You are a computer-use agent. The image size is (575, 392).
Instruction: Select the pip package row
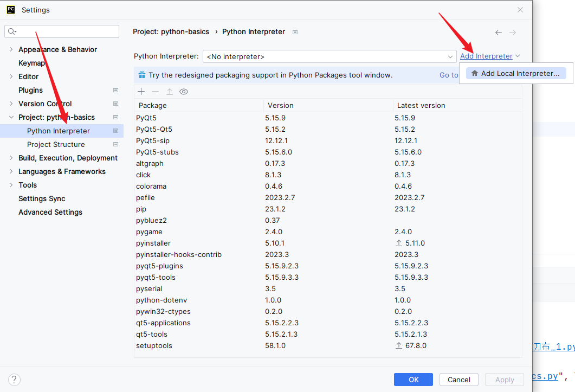click(328, 209)
